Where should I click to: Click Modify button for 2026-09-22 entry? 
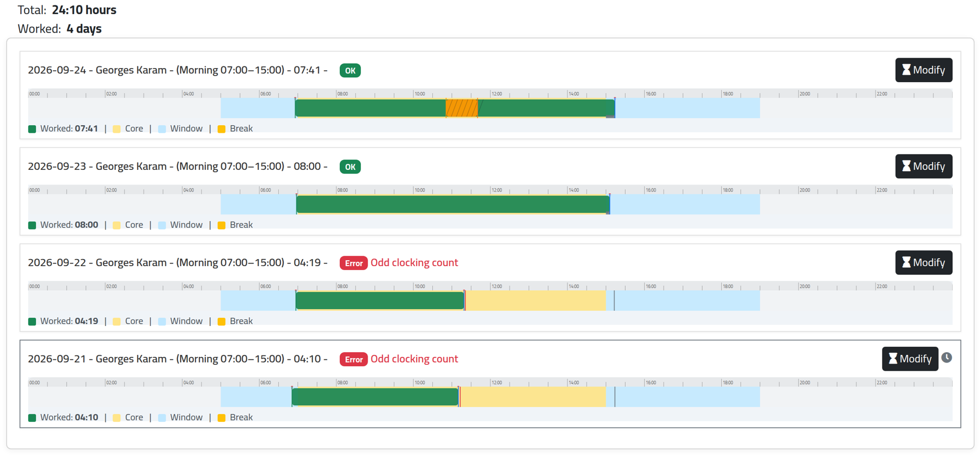923,263
